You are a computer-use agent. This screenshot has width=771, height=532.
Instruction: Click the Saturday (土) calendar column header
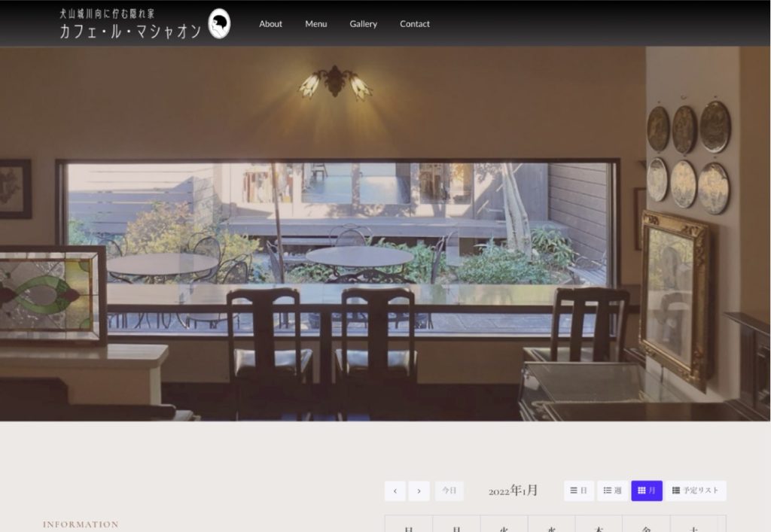pyautogui.click(x=693, y=526)
